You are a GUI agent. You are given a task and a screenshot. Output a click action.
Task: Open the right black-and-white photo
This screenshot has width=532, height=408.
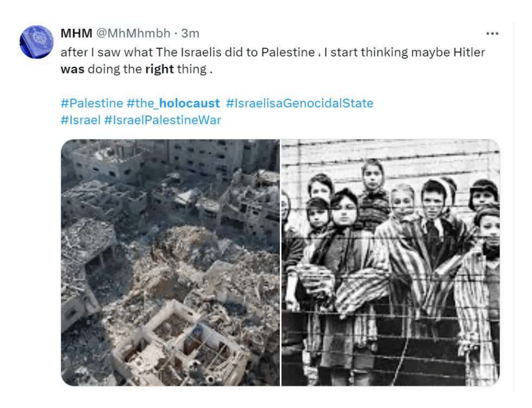391,262
